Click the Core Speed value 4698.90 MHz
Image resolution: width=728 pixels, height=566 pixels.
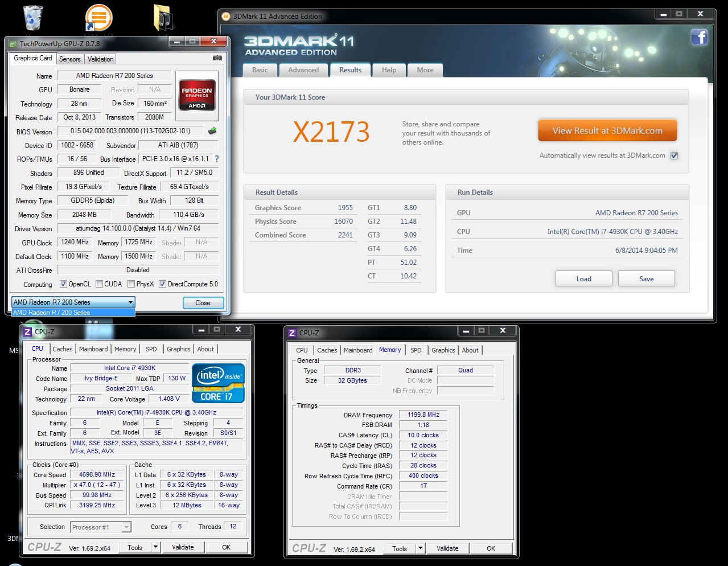[x=97, y=474]
